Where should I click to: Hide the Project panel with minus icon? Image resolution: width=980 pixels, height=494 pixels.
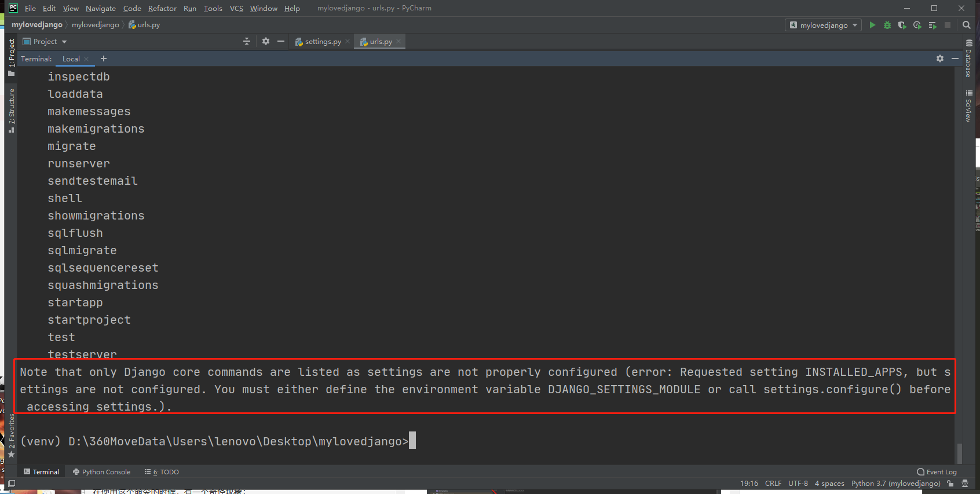[281, 41]
